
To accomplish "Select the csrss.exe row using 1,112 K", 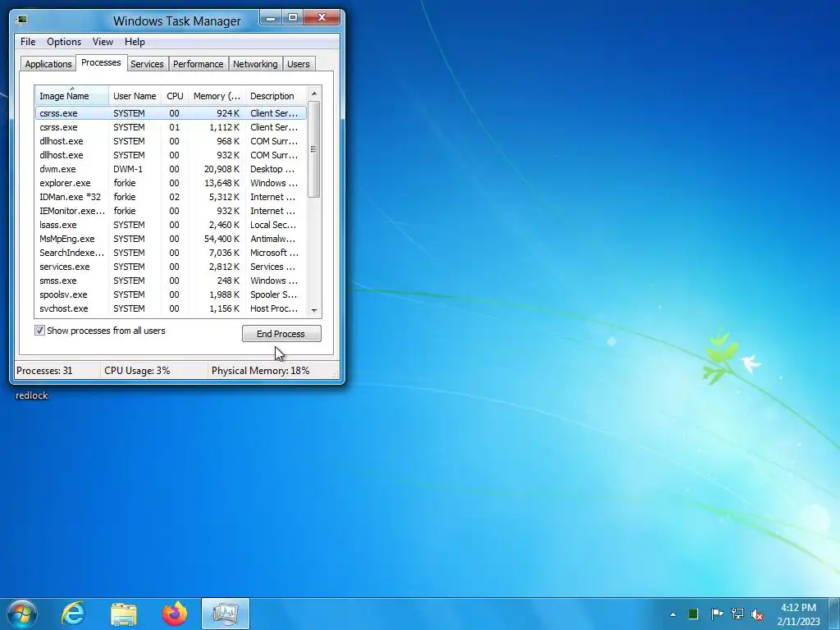I will [x=171, y=127].
